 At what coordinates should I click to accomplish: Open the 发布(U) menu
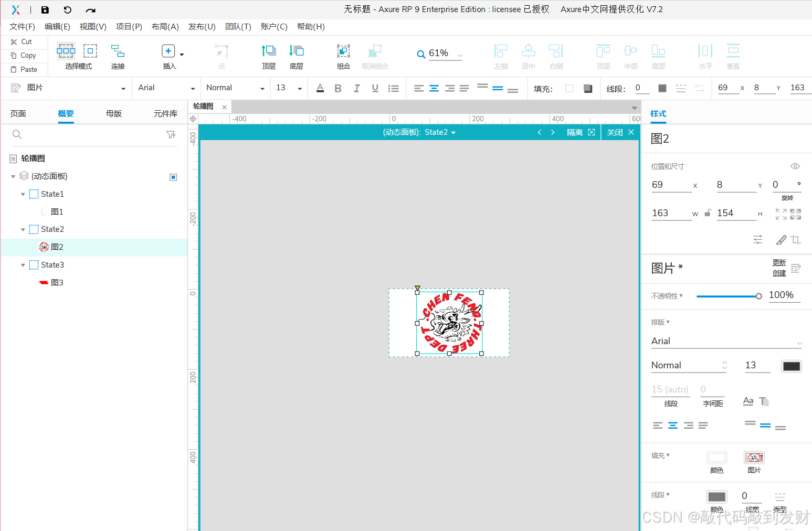202,27
